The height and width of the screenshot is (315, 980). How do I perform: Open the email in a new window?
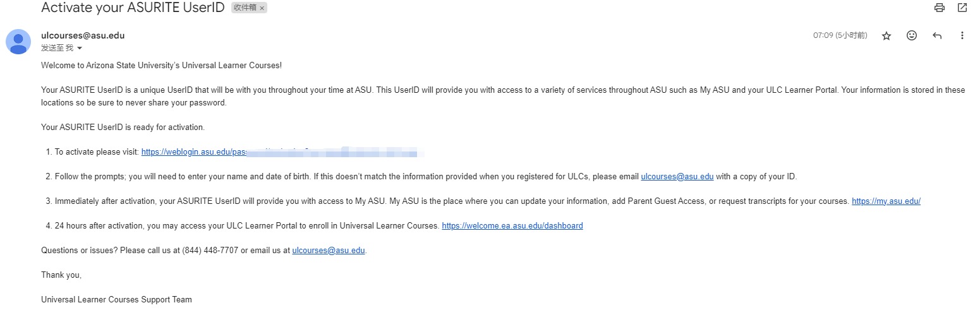[962, 8]
